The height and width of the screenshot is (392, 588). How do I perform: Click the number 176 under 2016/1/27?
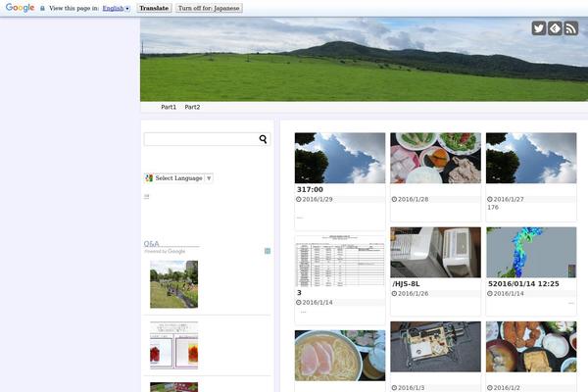[x=493, y=208]
